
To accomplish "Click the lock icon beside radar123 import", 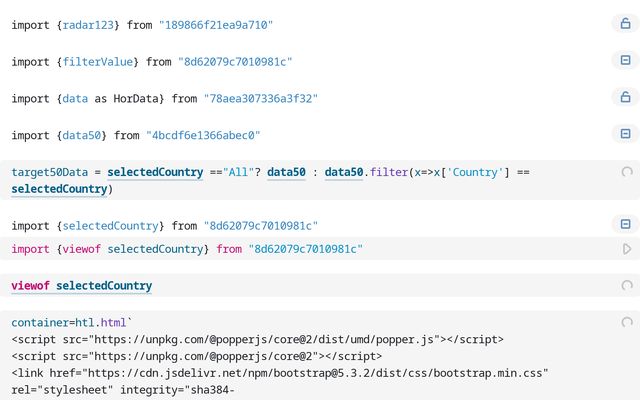I will tap(625, 24).
